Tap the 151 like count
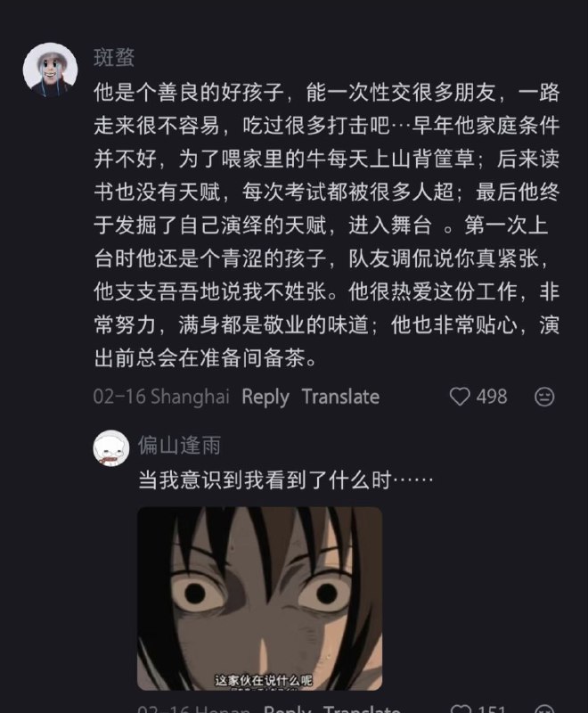588x713 pixels. [492, 709]
